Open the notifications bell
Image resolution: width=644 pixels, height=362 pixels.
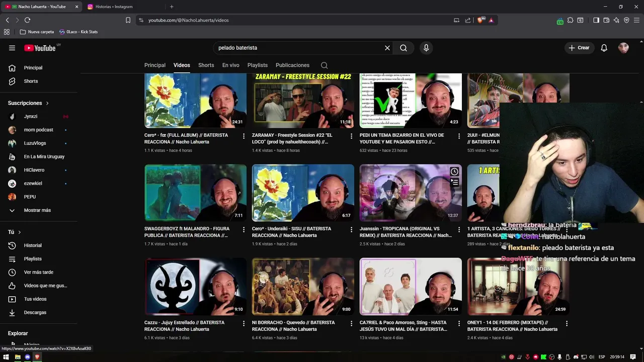click(x=604, y=48)
